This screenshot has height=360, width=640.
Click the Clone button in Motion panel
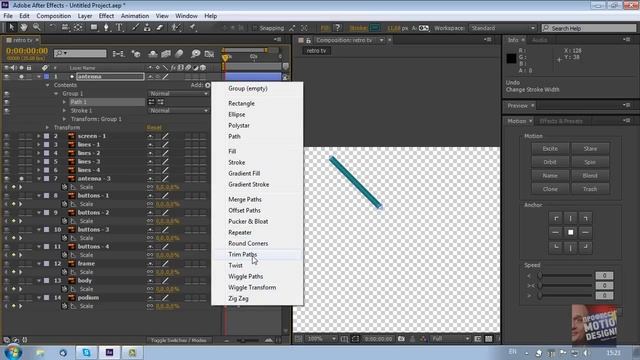(550, 189)
